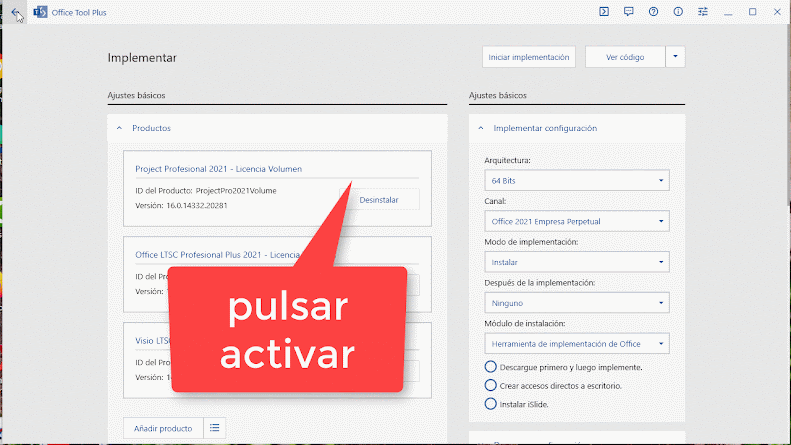Open the Módulo de instalación dropdown
Screen dimensions: 791x445
577,344
